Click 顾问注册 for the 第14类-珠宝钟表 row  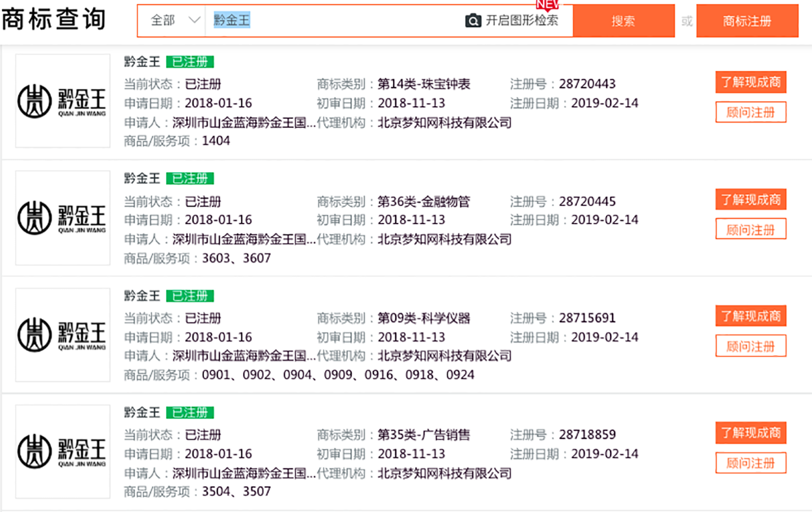pos(751,112)
